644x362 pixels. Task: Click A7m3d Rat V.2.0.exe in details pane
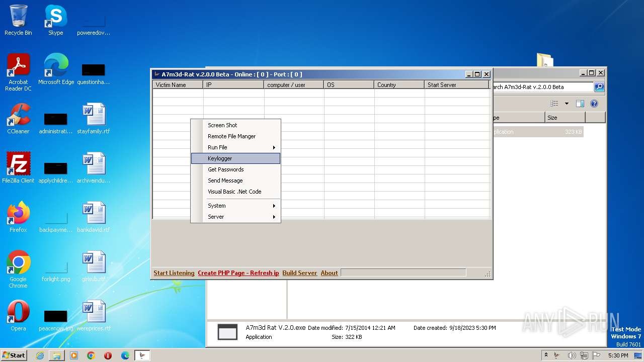tap(276, 328)
